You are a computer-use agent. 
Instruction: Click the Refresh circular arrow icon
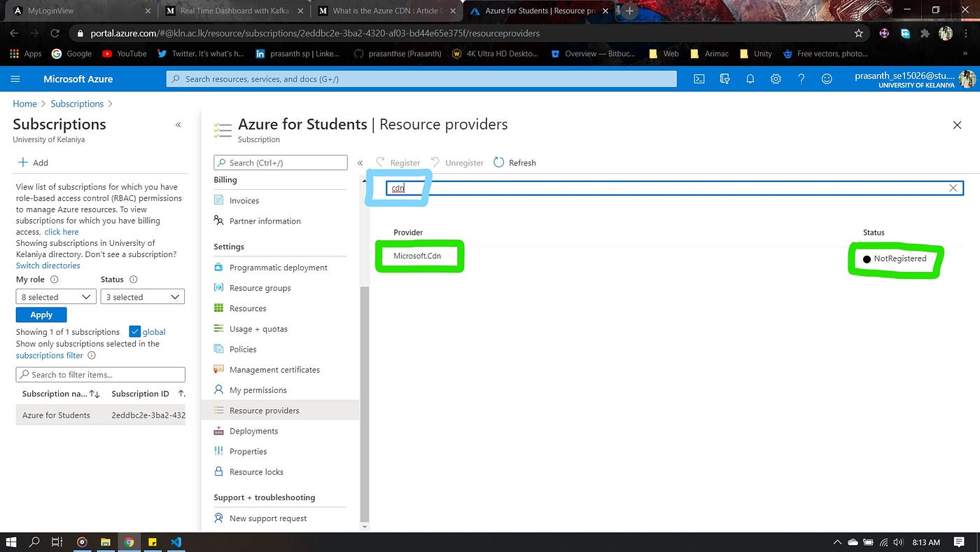click(498, 163)
